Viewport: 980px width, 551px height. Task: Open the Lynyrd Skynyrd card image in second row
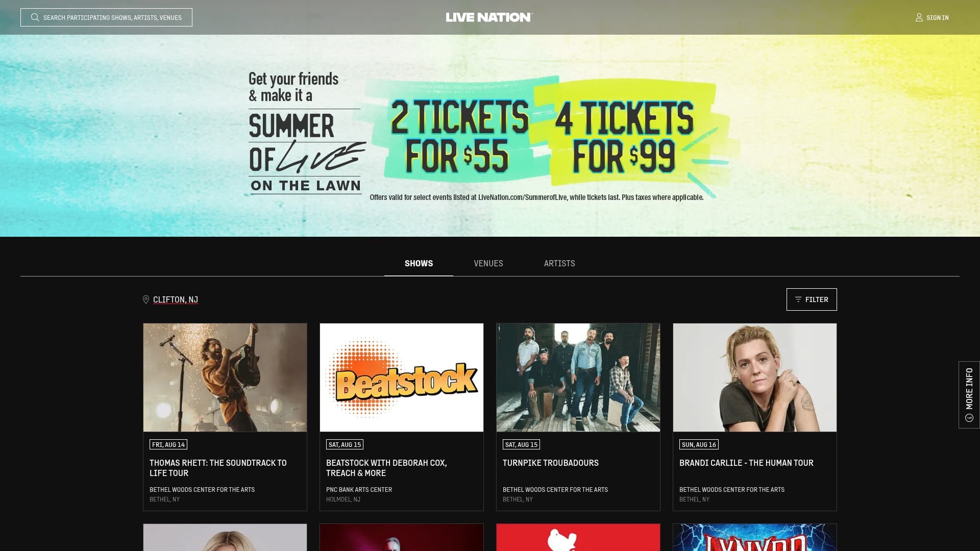tap(755, 537)
